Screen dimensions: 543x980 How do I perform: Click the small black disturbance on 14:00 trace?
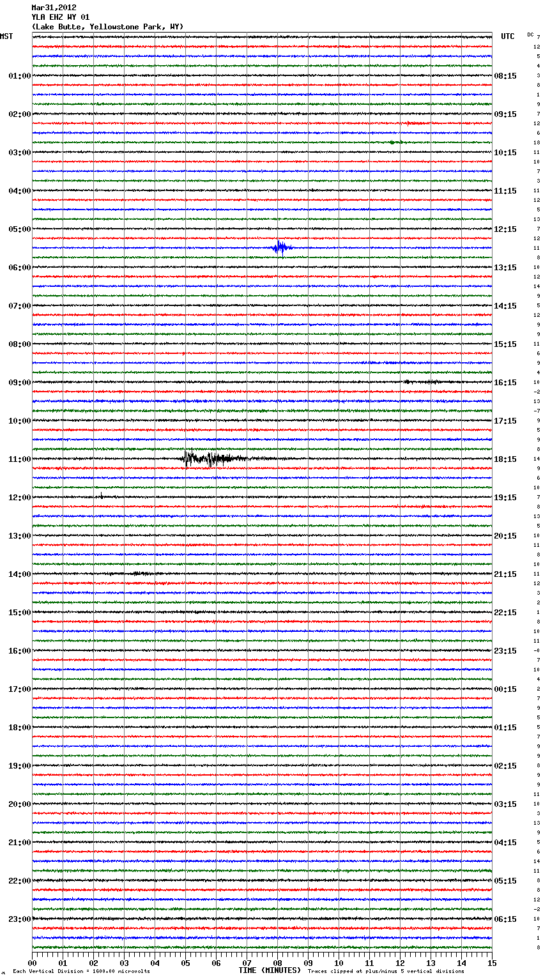point(142,574)
